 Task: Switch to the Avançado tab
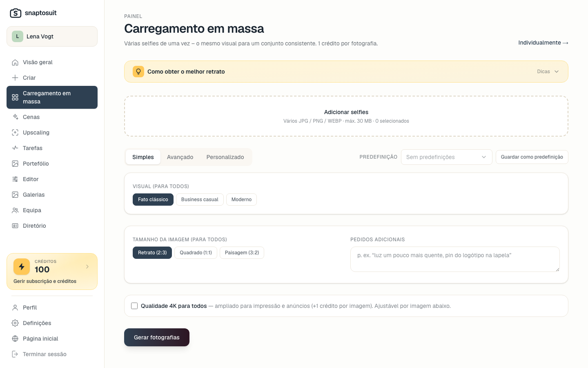(x=180, y=157)
